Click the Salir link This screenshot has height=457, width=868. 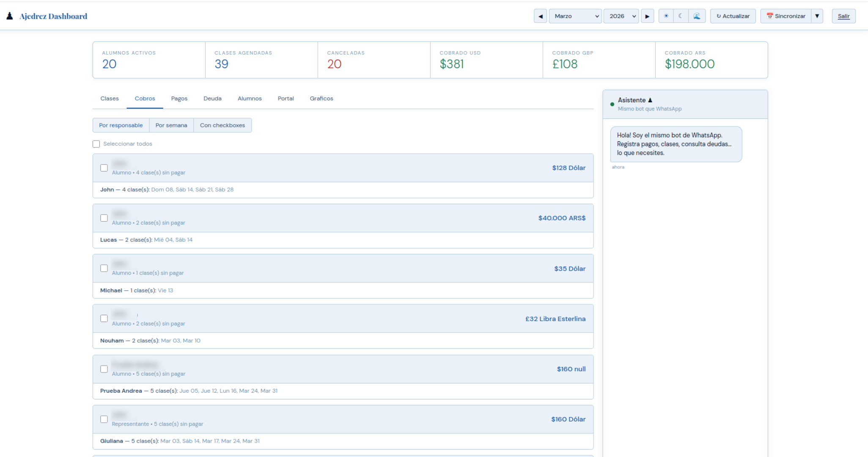click(x=844, y=16)
